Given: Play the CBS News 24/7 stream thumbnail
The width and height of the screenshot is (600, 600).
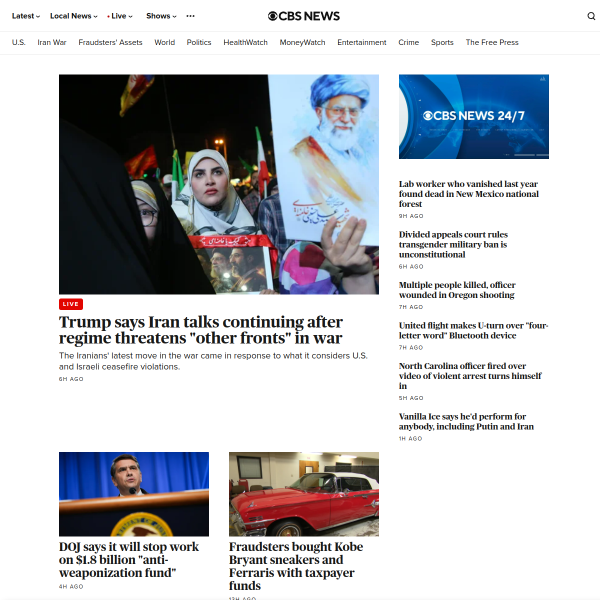Looking at the screenshot, I should (x=474, y=116).
